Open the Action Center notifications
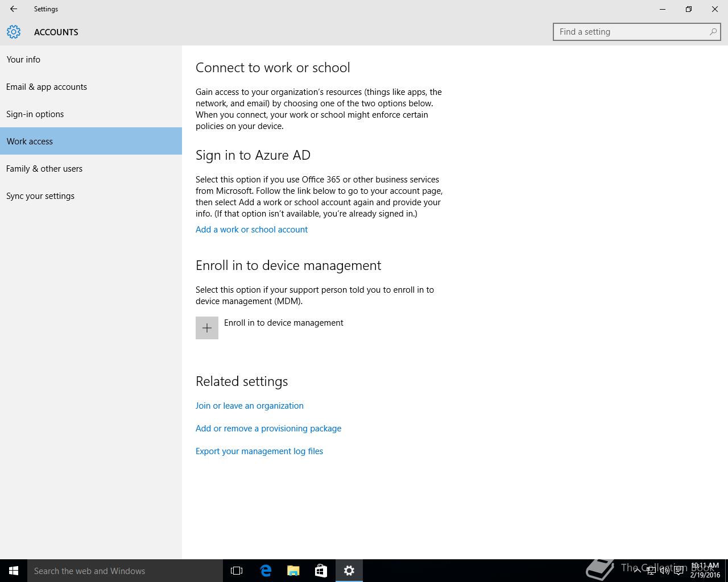Viewport: 728px width, 582px height. click(x=679, y=571)
